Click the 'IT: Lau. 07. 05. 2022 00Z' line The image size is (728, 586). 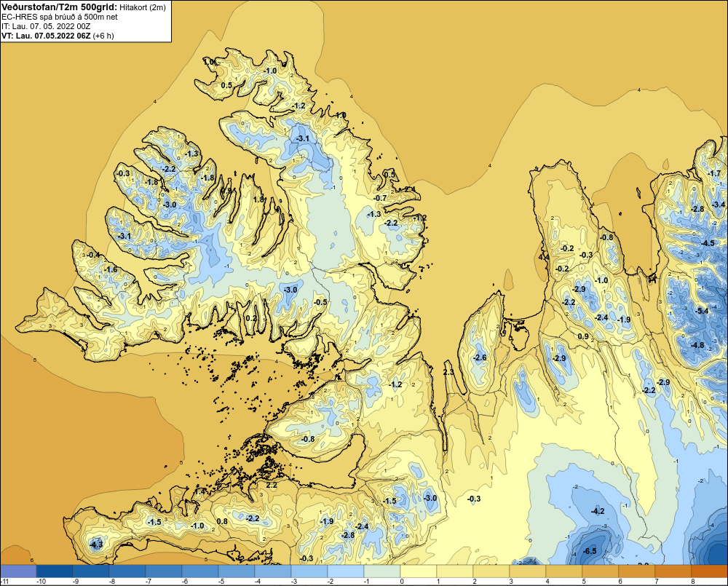pos(46,26)
